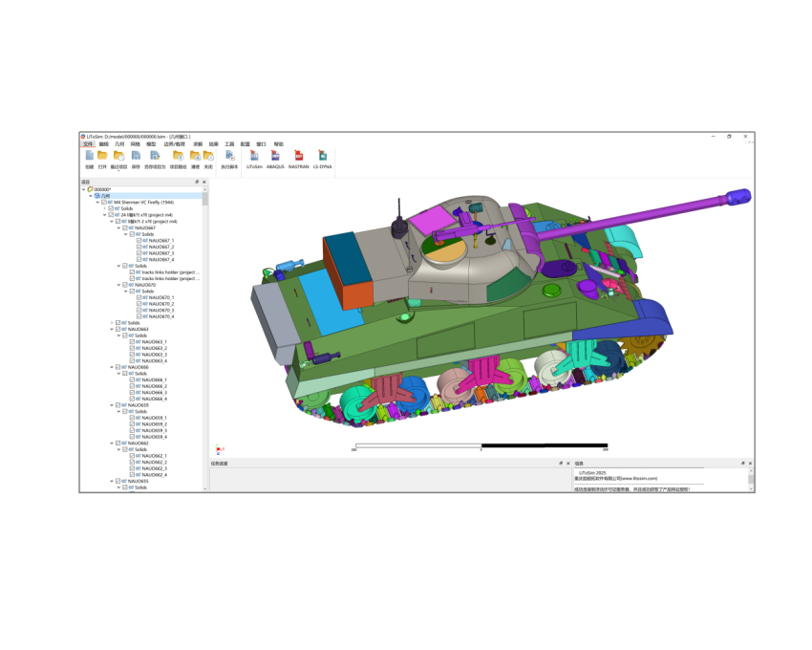
Task: Toggle the NAUO659_1 checkbox
Action: coord(132,418)
